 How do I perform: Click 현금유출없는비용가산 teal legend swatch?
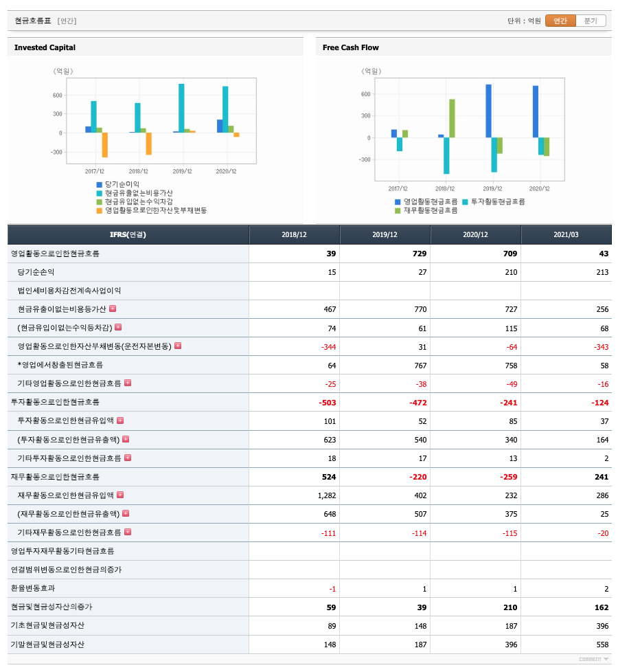(100, 193)
